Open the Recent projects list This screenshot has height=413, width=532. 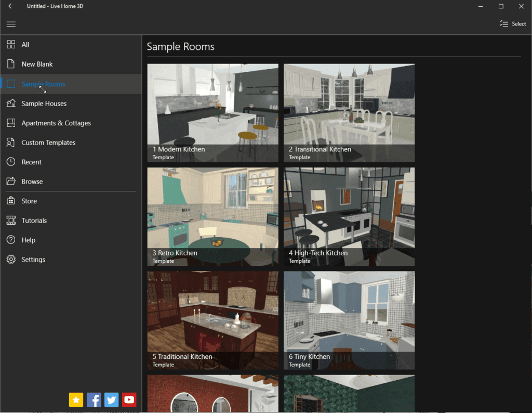click(x=32, y=162)
